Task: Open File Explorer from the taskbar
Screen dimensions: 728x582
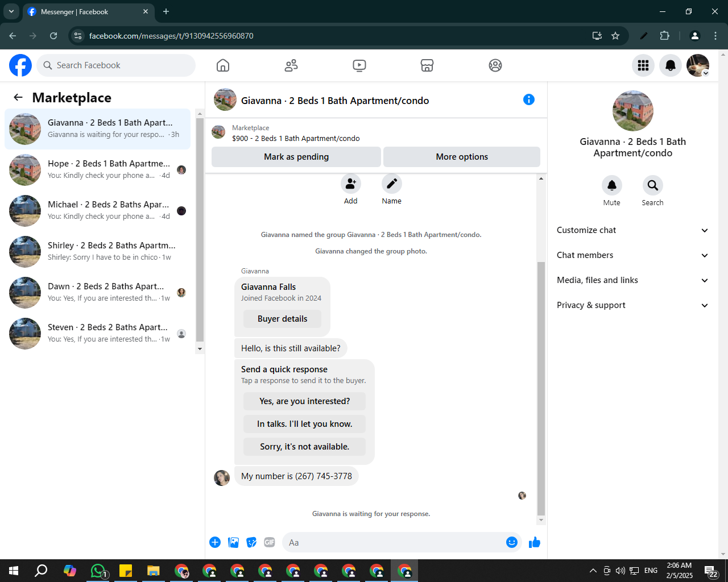Action: [154, 571]
